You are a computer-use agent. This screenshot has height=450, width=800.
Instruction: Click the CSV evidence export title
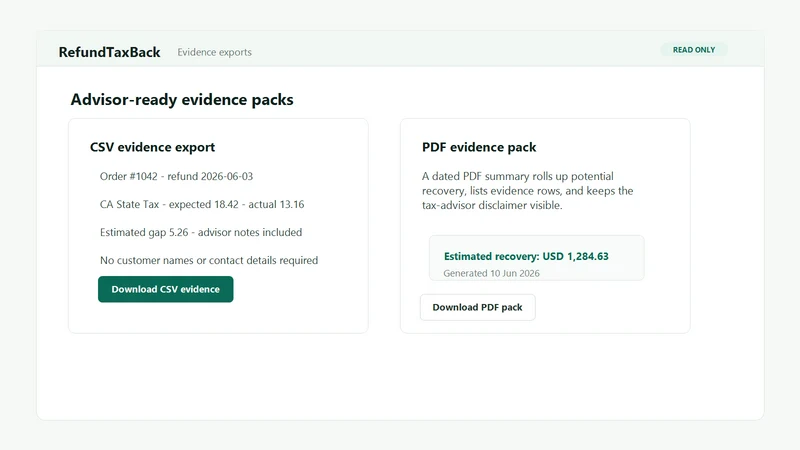[153, 147]
